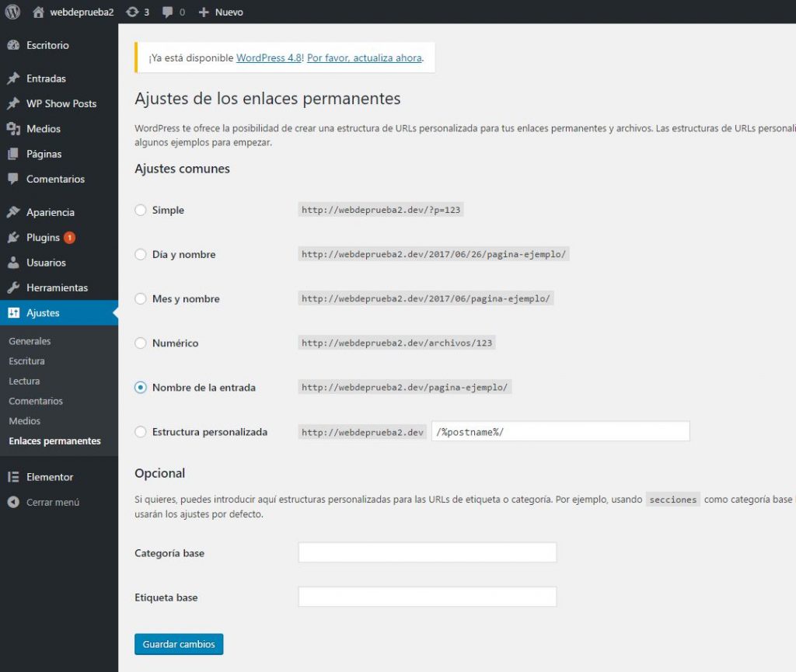Open Lectura settings submenu
The image size is (796, 672).
point(24,381)
